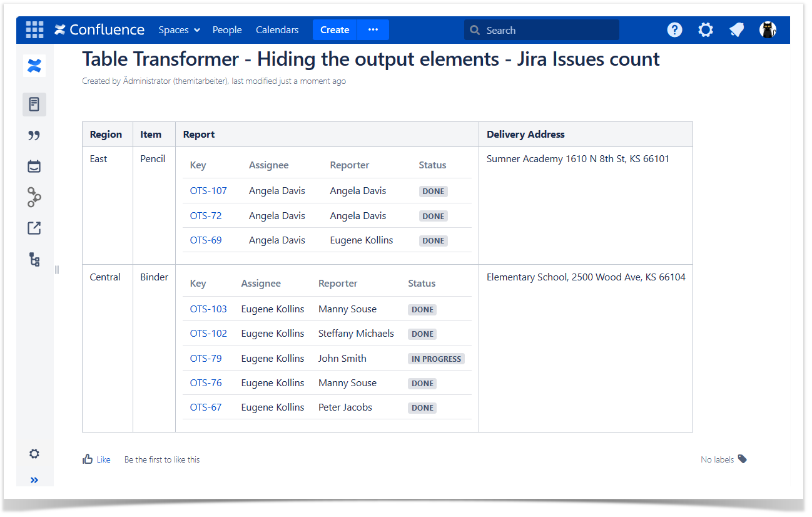Open the Help question mark icon
This screenshot has width=812, height=517.
coord(674,29)
